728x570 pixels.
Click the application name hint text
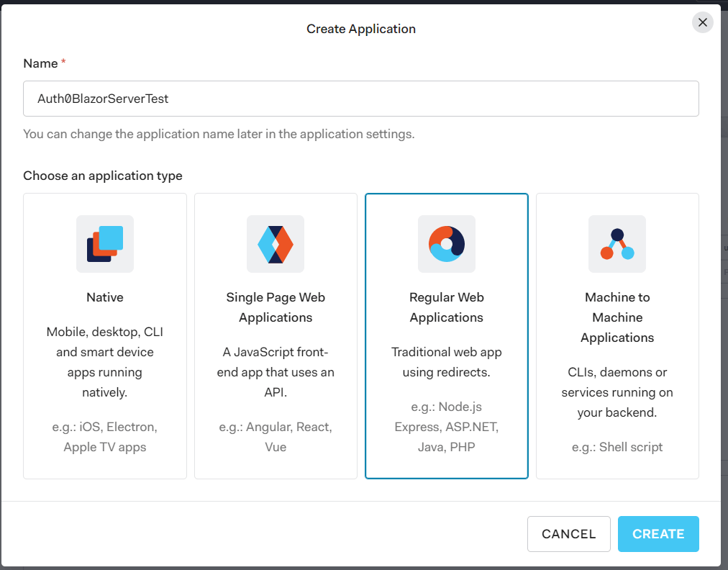coord(219,134)
